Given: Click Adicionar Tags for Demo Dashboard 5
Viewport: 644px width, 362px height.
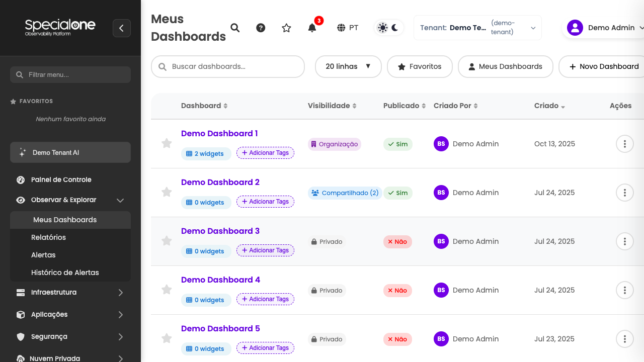Looking at the screenshot, I should coord(265,348).
